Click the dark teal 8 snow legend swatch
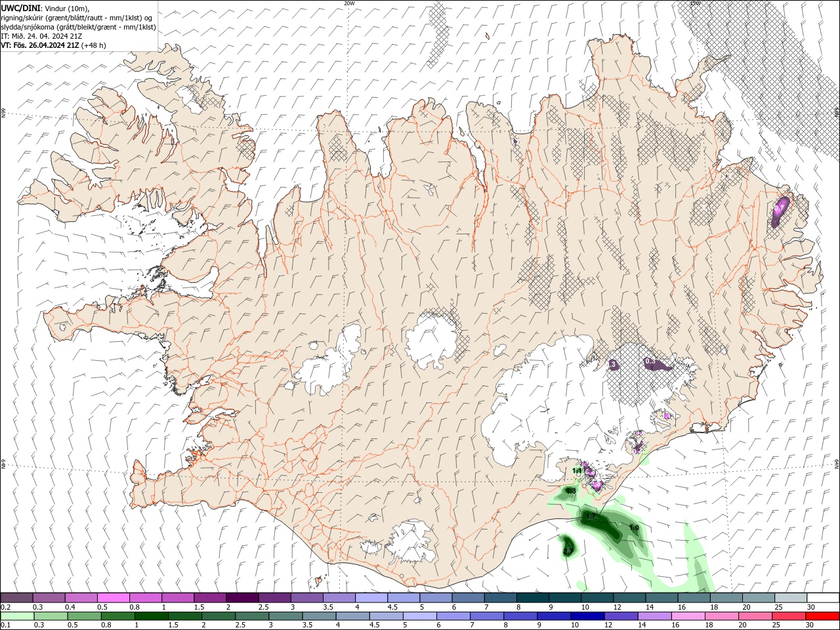 [532, 597]
